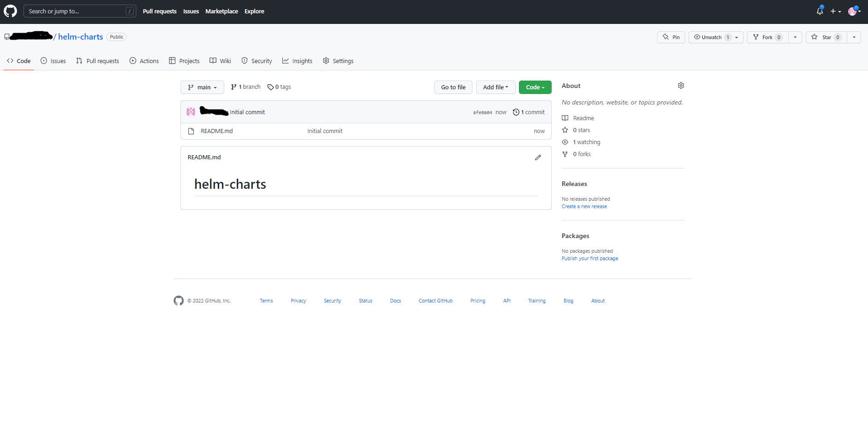Image resolution: width=868 pixels, height=442 pixels.
Task: Open the main branch selector
Action: (202, 87)
